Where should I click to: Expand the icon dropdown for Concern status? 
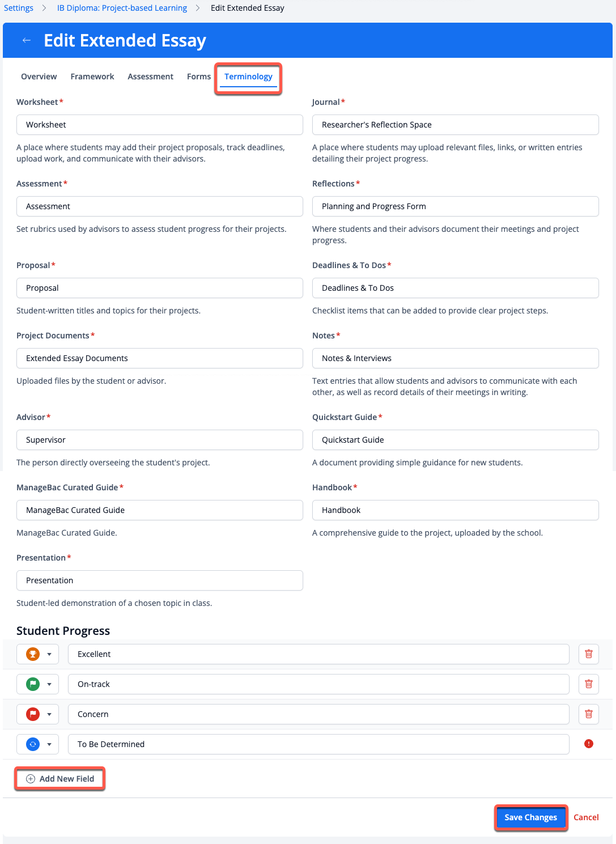(49, 714)
